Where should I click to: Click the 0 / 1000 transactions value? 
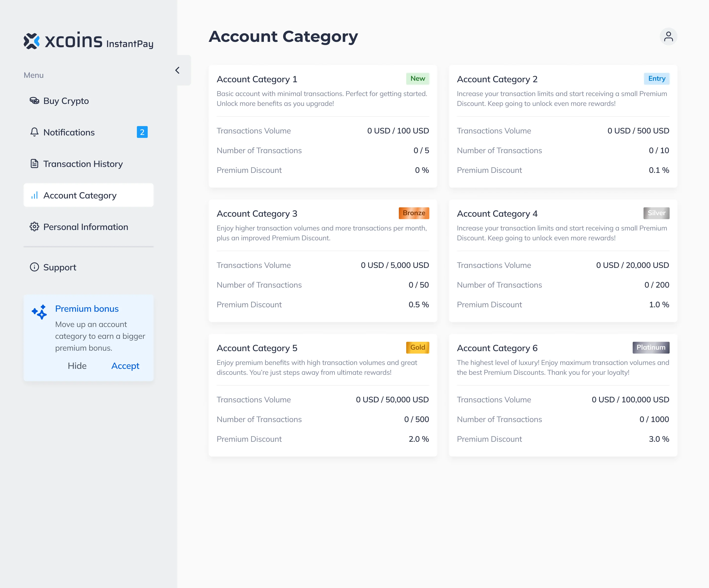coord(654,419)
